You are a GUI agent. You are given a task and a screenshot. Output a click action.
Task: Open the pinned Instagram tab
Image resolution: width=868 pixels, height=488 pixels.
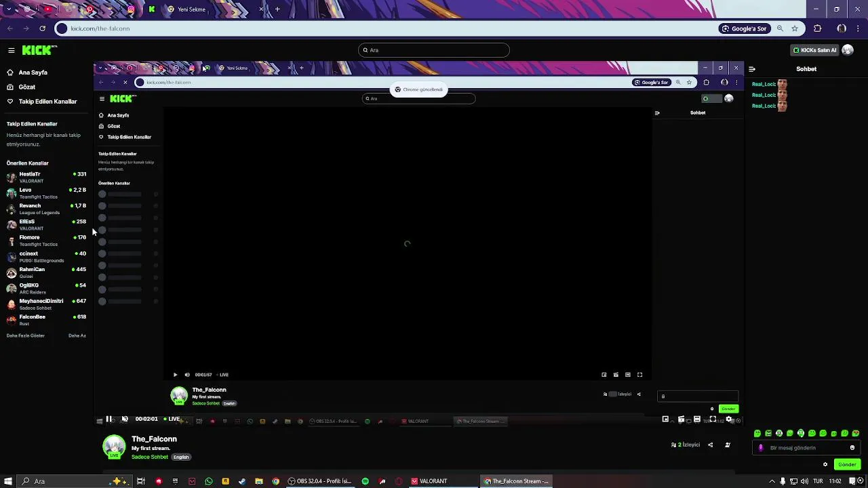click(131, 9)
